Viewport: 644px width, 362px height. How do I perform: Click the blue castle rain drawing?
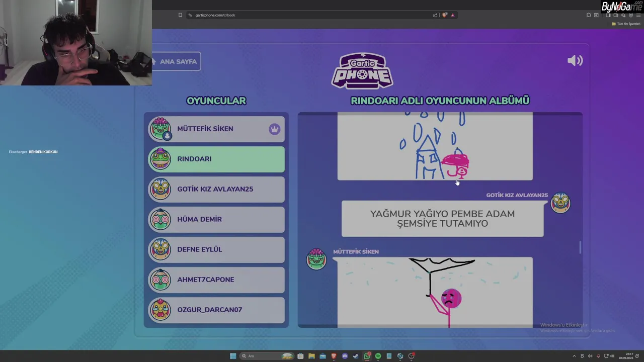point(435,146)
